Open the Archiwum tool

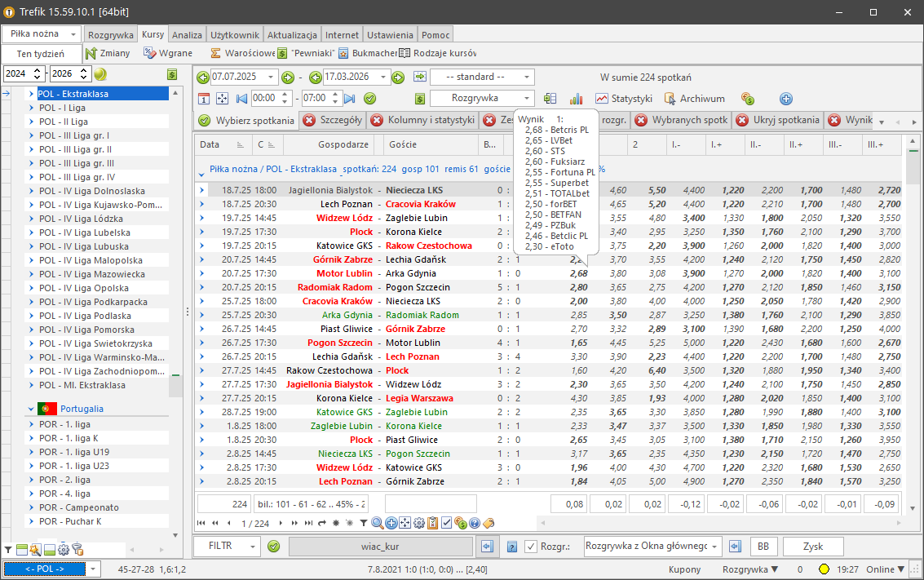(x=694, y=99)
